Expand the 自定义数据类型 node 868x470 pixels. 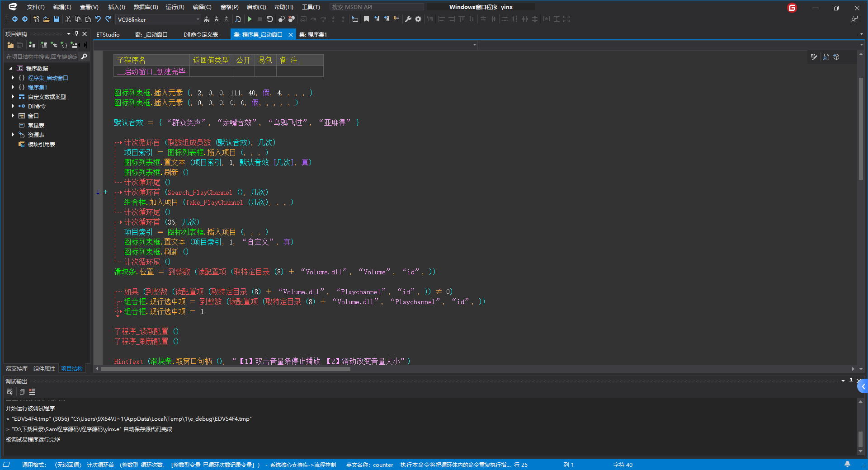[x=13, y=97]
